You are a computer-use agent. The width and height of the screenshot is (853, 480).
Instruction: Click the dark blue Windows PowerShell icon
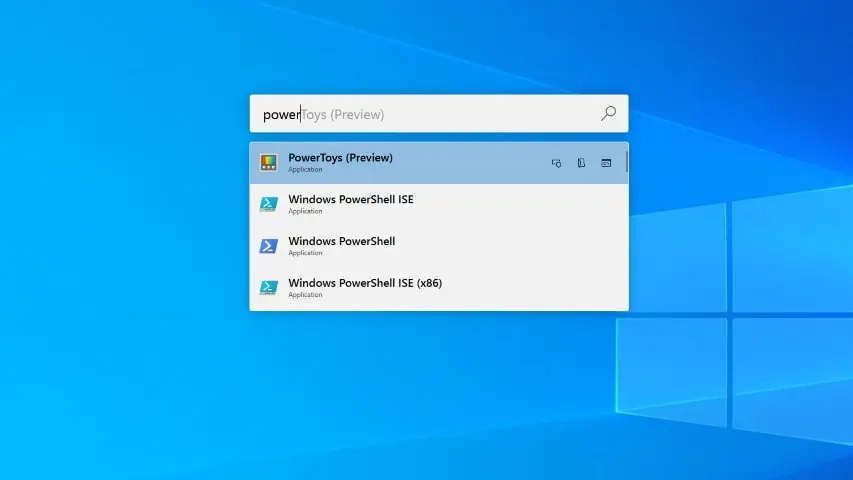[268, 246]
